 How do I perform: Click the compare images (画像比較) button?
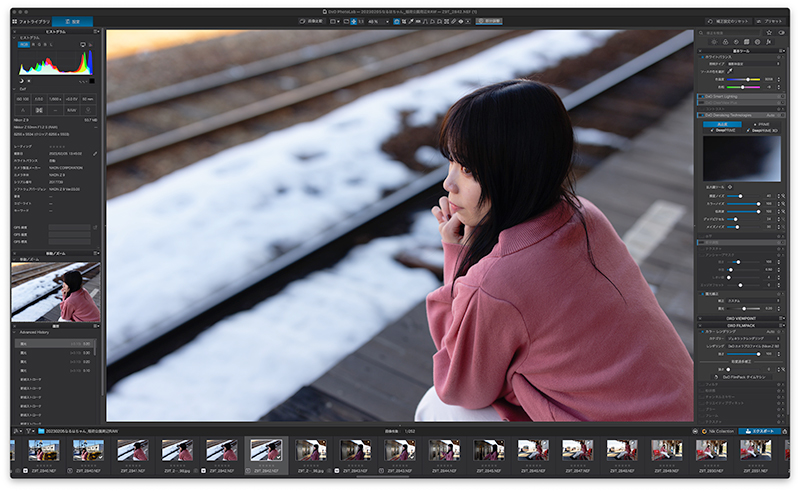coord(311,21)
